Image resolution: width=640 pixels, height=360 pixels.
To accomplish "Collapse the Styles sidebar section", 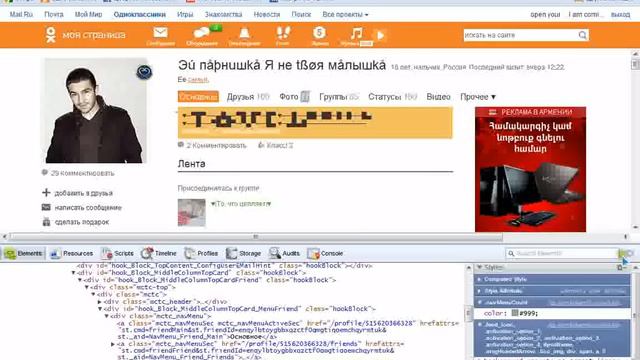I will point(480,267).
